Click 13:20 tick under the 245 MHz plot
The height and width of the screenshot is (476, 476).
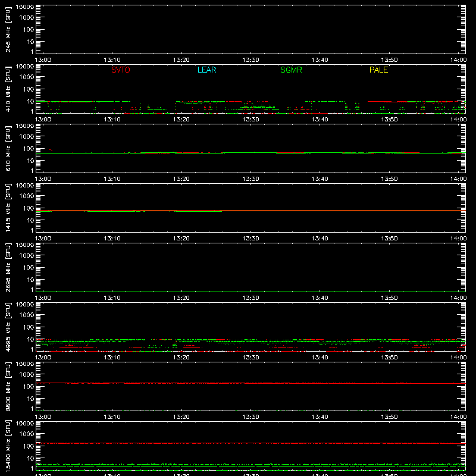(181, 60)
